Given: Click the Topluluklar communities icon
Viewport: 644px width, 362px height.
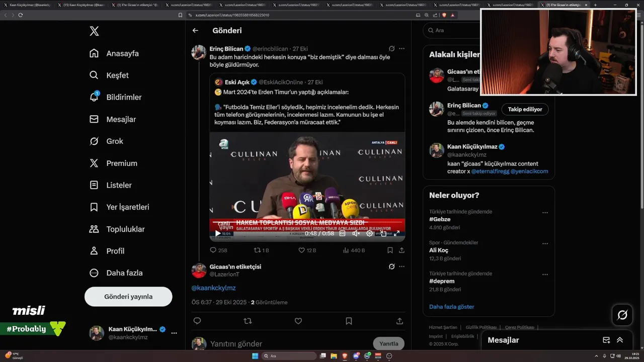Looking at the screenshot, I should coord(94,229).
